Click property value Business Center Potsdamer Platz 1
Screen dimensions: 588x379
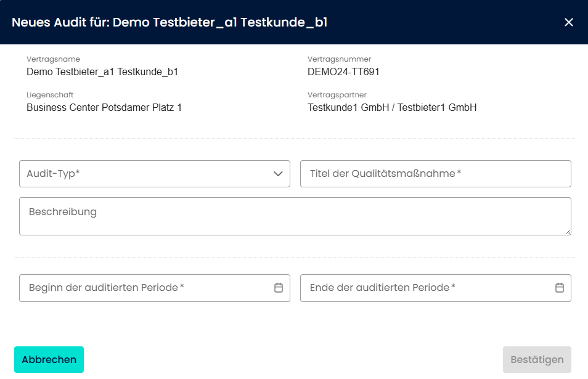pyautogui.click(x=104, y=108)
